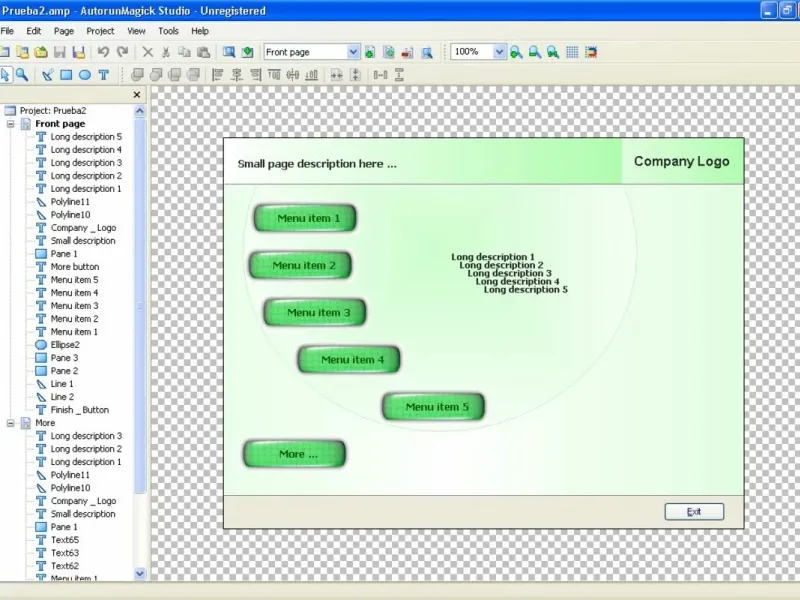The width and height of the screenshot is (800, 600).
Task: Click the Preview page icon
Action: [x=427, y=52]
